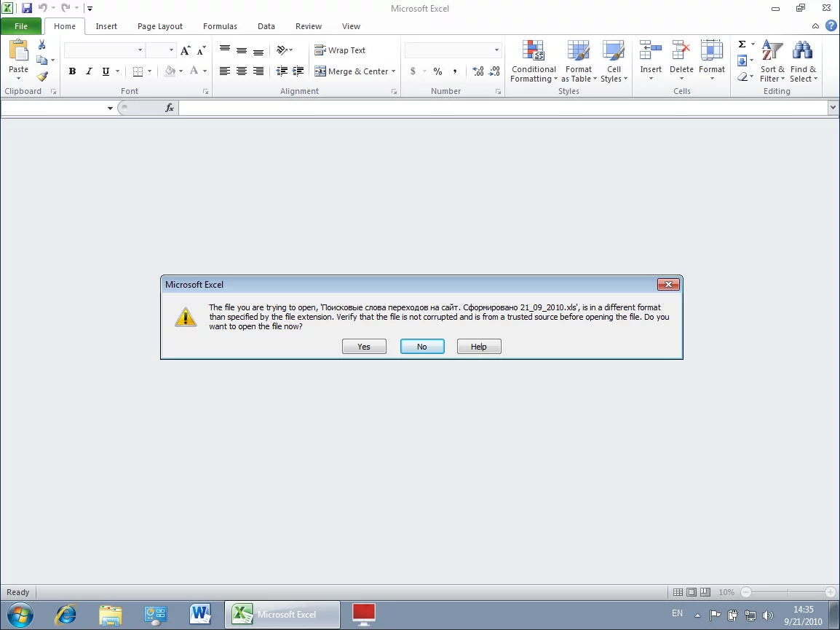This screenshot has width=840, height=630.
Task: Click the Clear eraser icon
Action: click(742, 76)
